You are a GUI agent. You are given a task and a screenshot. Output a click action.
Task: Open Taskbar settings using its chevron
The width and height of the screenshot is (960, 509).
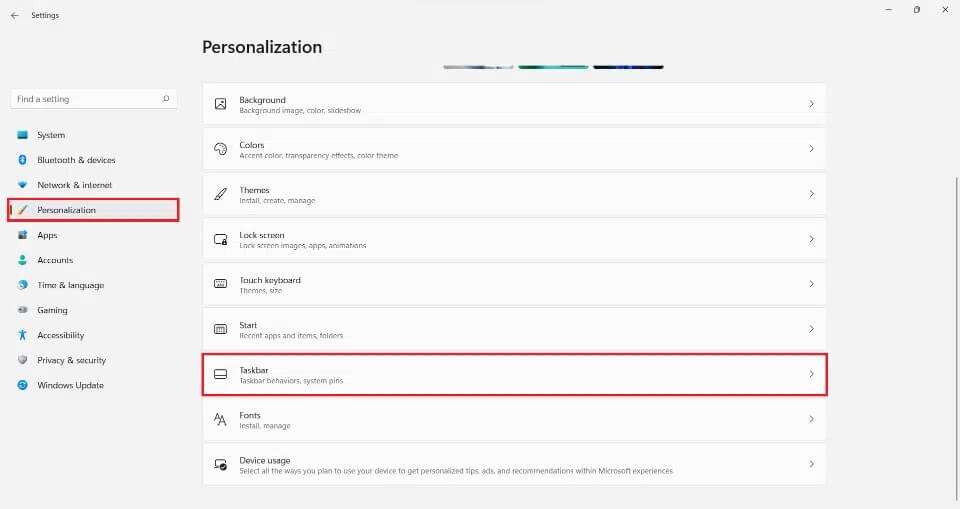coord(811,374)
